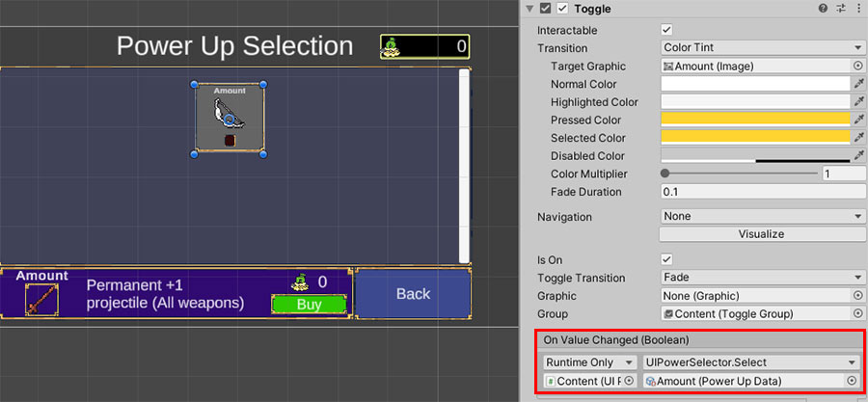Open the Selected Color swatch
Screen dimensions: 868x402
click(x=755, y=138)
